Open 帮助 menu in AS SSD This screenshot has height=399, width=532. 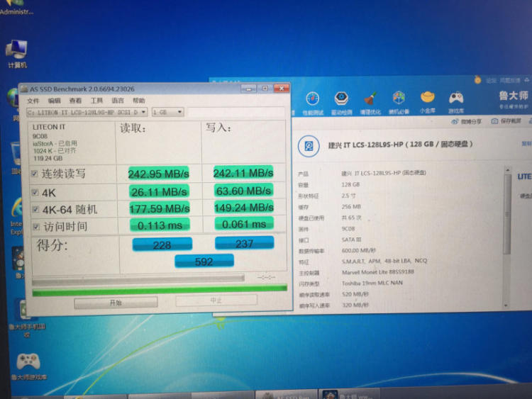click(139, 101)
